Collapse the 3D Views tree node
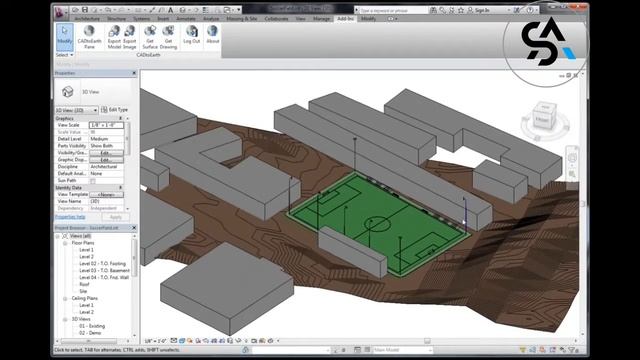 [x=65, y=320]
